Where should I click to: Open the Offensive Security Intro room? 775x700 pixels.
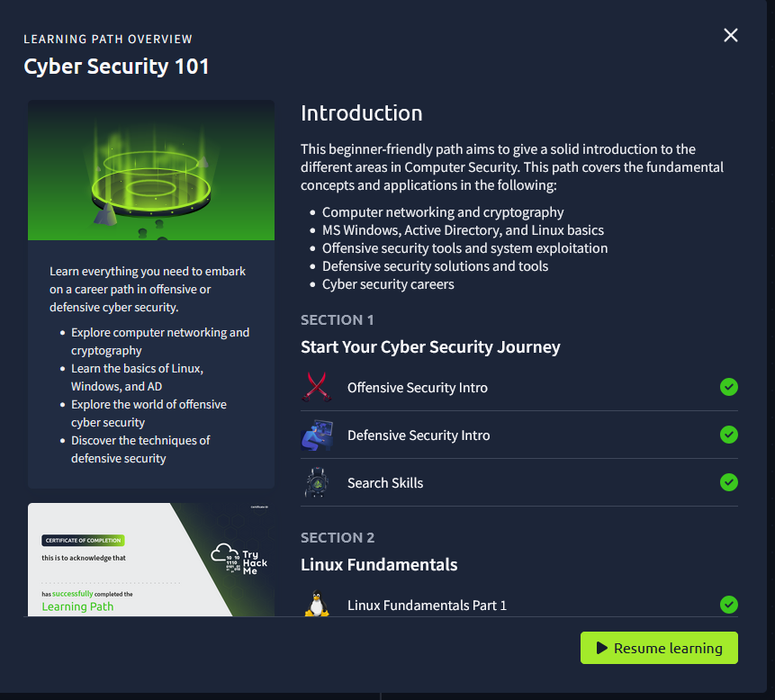point(418,388)
